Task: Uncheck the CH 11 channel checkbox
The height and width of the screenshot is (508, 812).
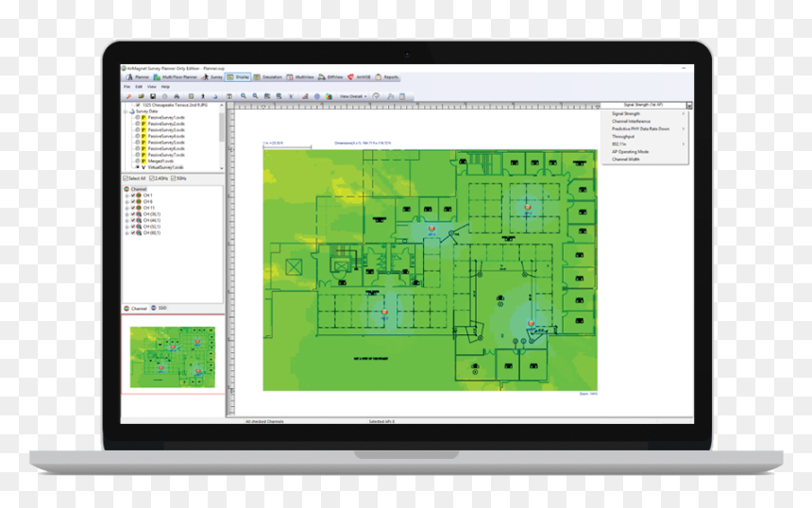Action: pyautogui.click(x=132, y=208)
